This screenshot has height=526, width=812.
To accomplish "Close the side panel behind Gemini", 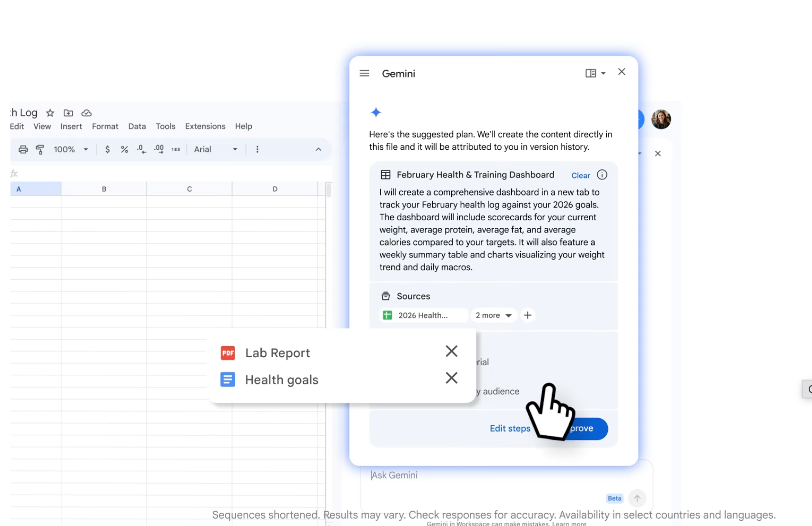I will [658, 154].
